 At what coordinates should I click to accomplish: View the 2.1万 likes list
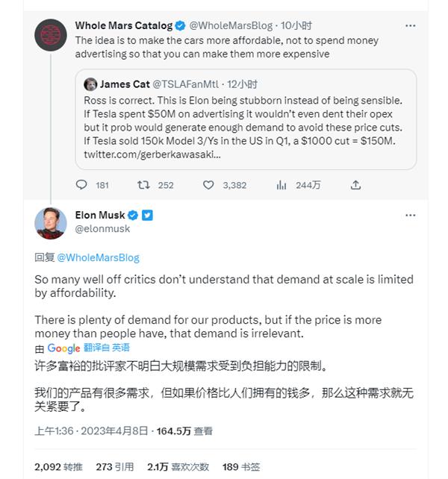click(x=178, y=467)
